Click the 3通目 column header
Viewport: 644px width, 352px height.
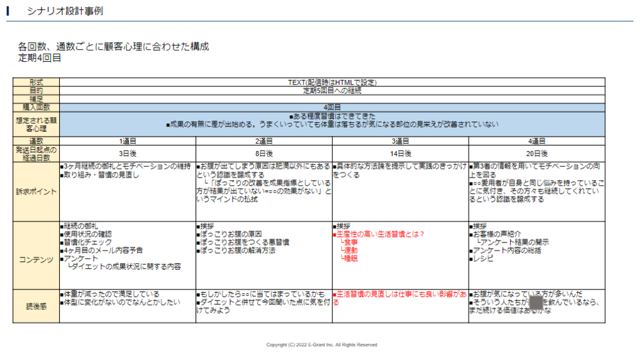[x=401, y=141]
